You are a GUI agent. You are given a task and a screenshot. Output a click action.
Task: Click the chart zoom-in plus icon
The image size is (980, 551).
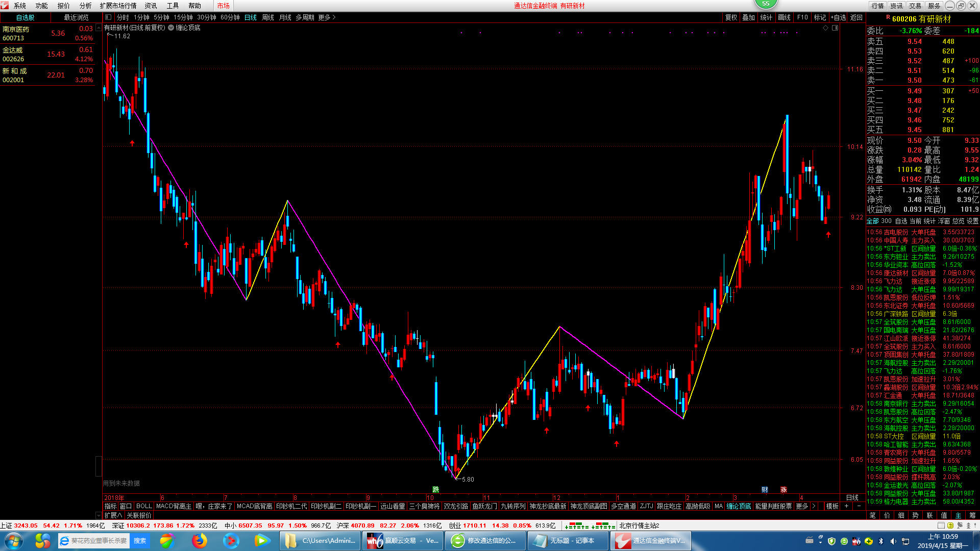pos(847,506)
